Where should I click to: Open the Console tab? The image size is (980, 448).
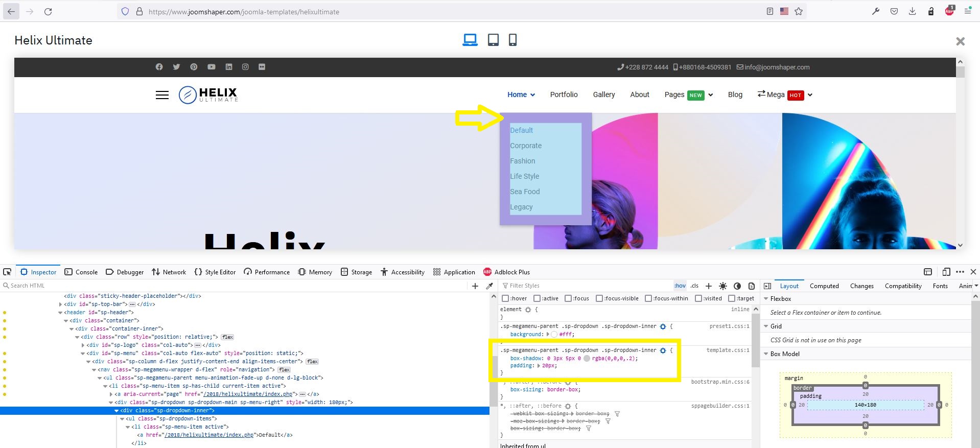click(x=81, y=272)
